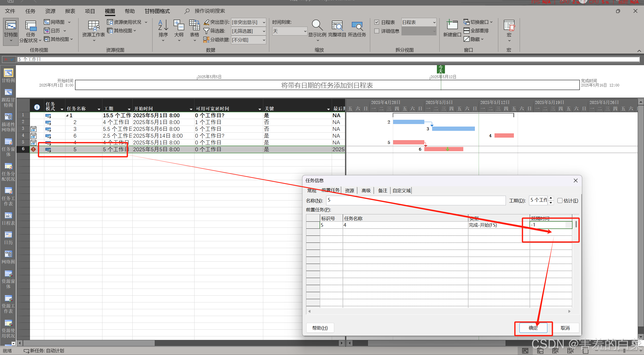This screenshot has height=355, width=644.
Task: Click the 名称 name input field
Action: [x=415, y=201]
